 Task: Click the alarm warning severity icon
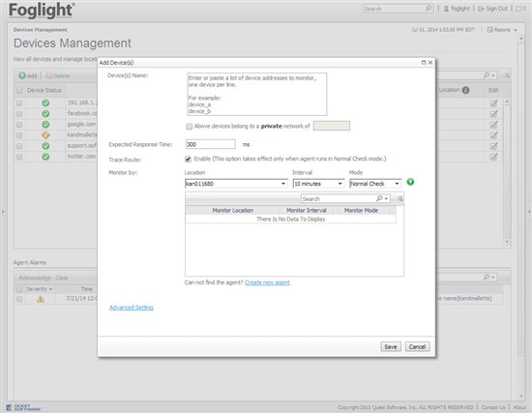pos(41,299)
